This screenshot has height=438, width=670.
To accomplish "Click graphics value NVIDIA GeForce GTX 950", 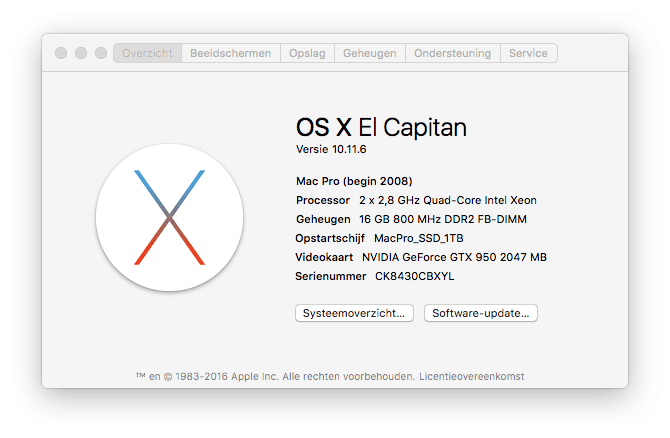I will 429,257.
